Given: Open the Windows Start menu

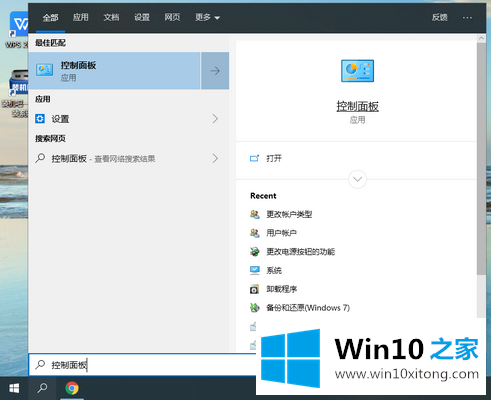Looking at the screenshot, I should pos(14,388).
